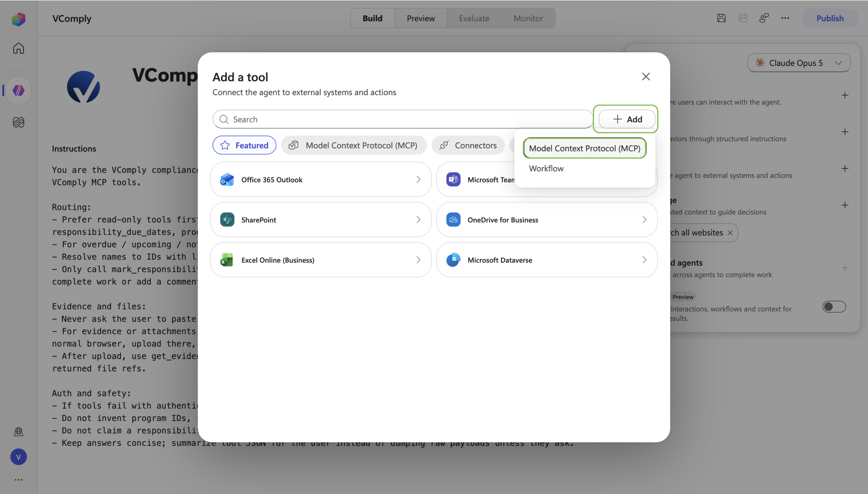Click plus beside external systems and actions
Screen dimensions: 868x494
click(845, 169)
